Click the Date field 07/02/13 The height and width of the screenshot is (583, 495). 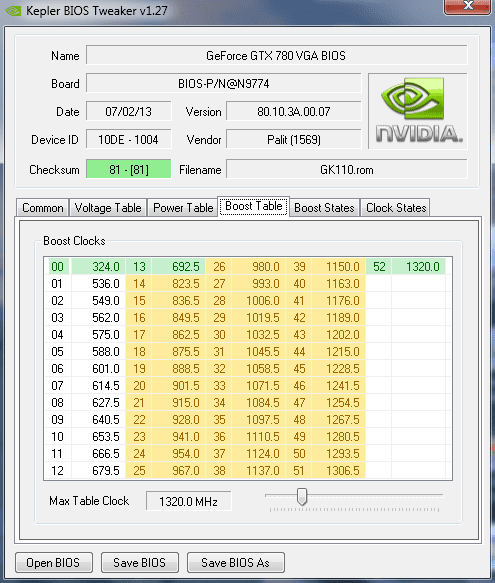[129, 111]
